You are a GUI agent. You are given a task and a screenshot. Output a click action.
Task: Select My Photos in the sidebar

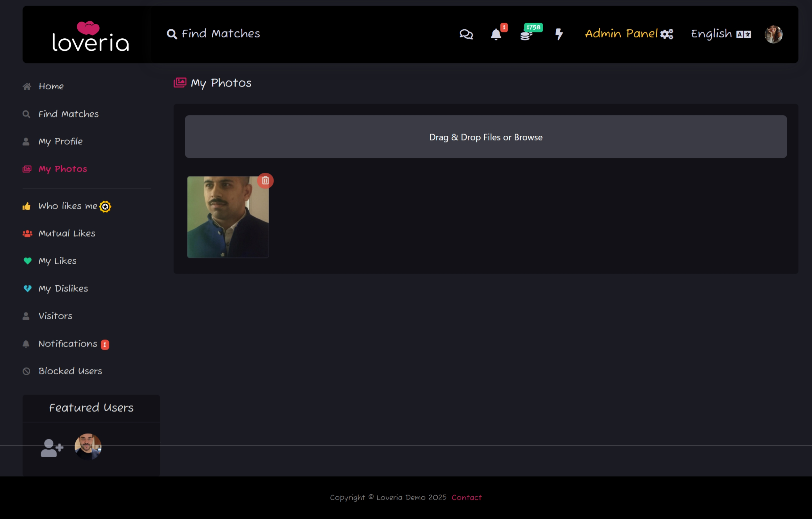coord(63,169)
